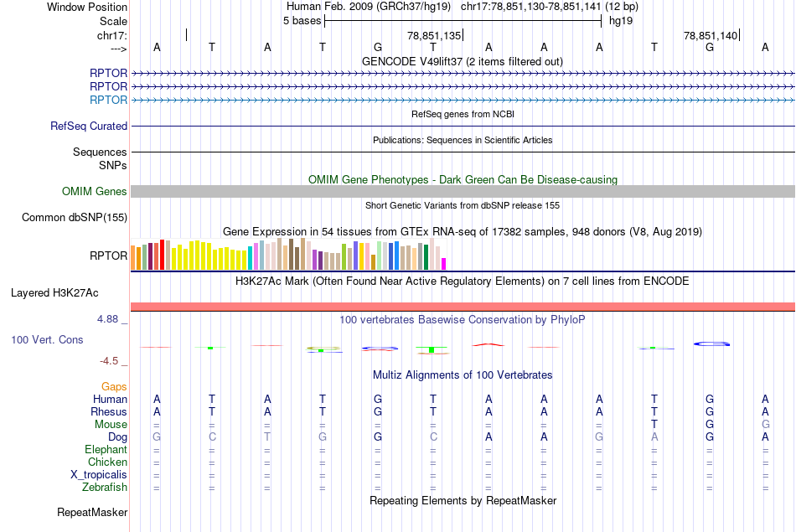Click the Window Position label
796x532 pixels.
87,7
